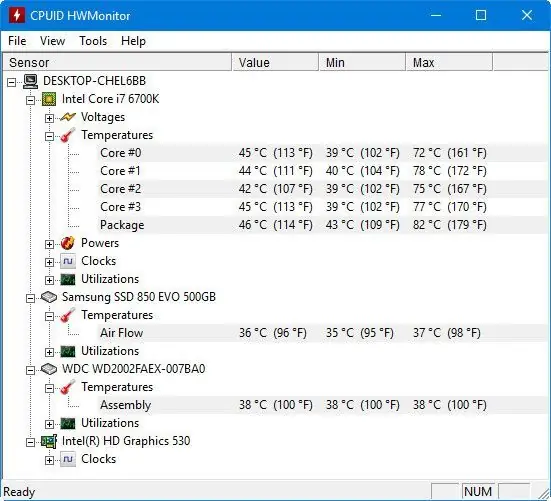Click the WDC Utilizations graph icon

coord(68,423)
